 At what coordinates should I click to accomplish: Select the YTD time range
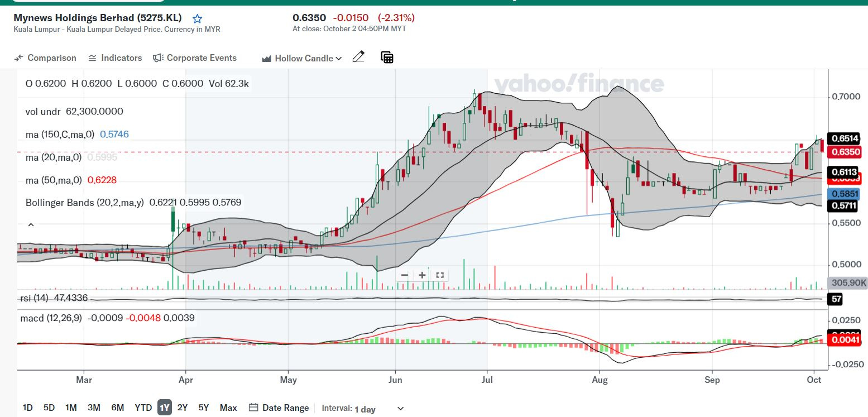click(143, 408)
